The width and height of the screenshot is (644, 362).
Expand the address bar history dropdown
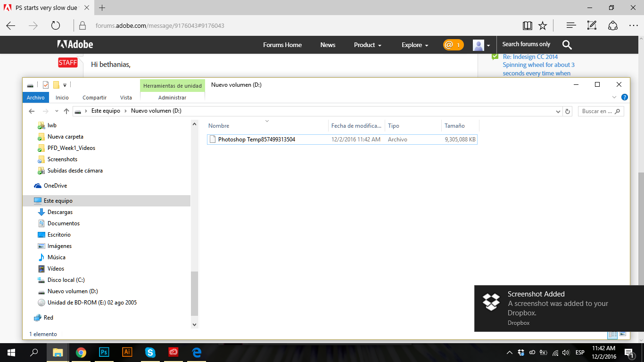pyautogui.click(x=559, y=111)
